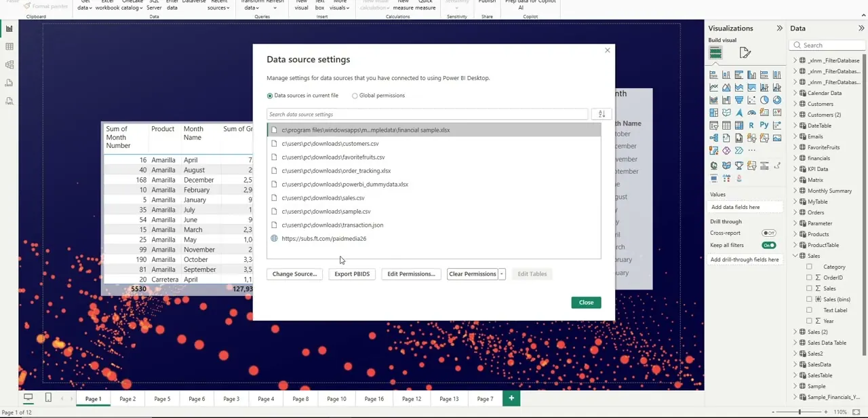Adjust the zoom slider in status bar
Viewport: 868px width, 418px height.
[799, 412]
